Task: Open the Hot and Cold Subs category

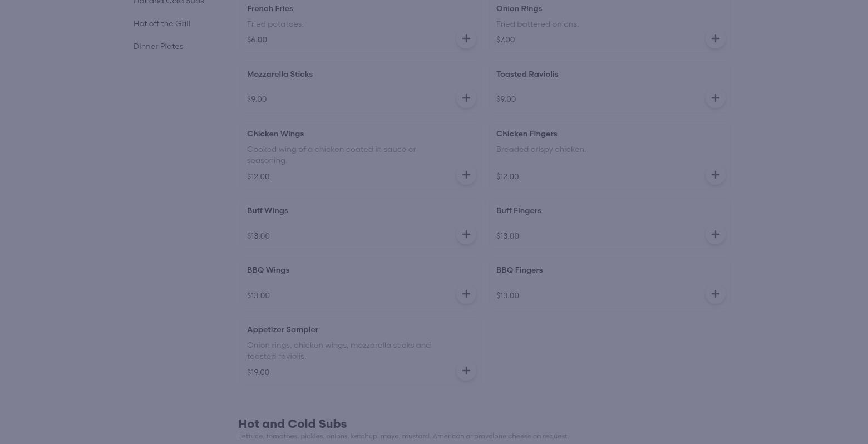Action: [169, 3]
